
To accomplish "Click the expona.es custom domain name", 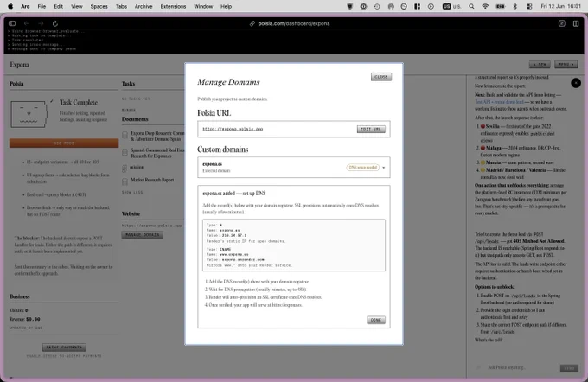I will [x=212, y=164].
